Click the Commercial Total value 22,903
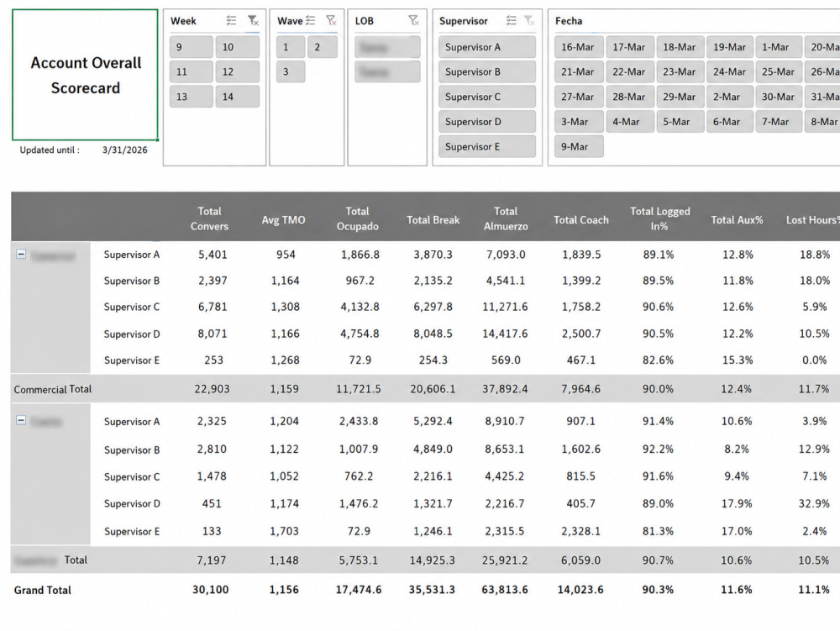The width and height of the screenshot is (840, 631). coord(213,389)
